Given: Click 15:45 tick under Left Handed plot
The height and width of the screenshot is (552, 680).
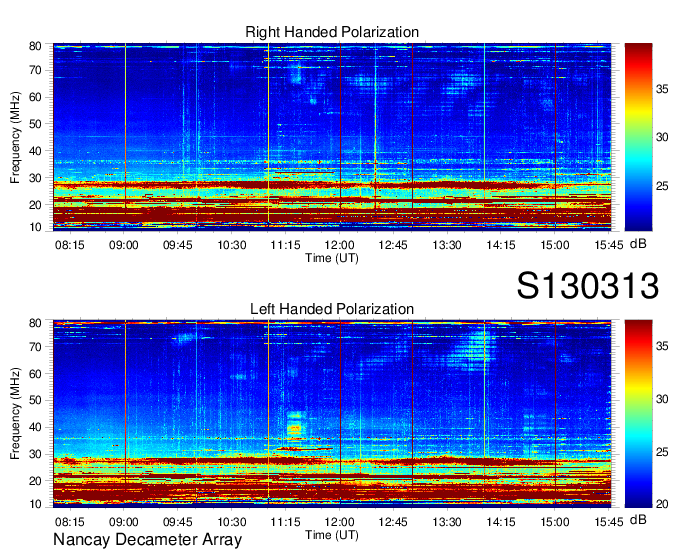Looking at the screenshot, I should pyautogui.click(x=609, y=522).
